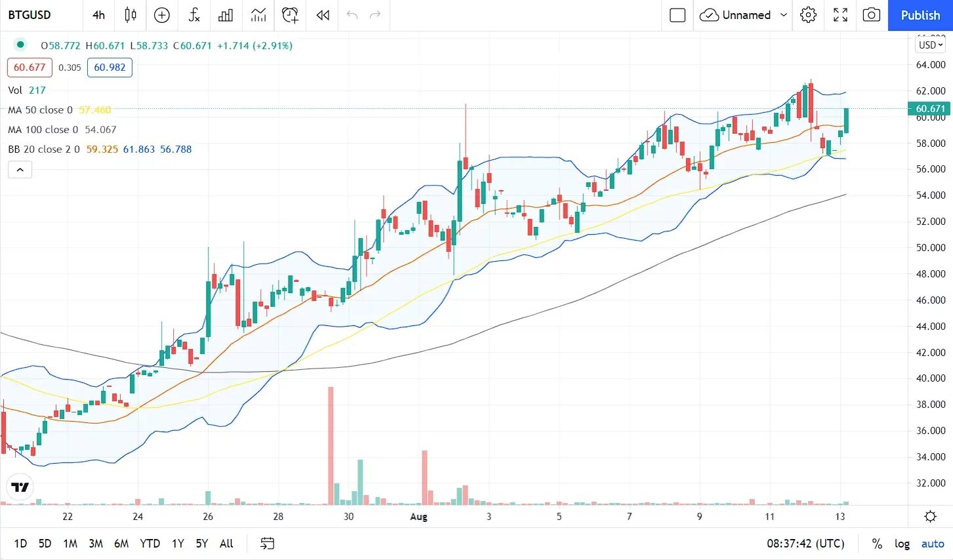
Task: Toggle the auto scale
Action: (933, 544)
